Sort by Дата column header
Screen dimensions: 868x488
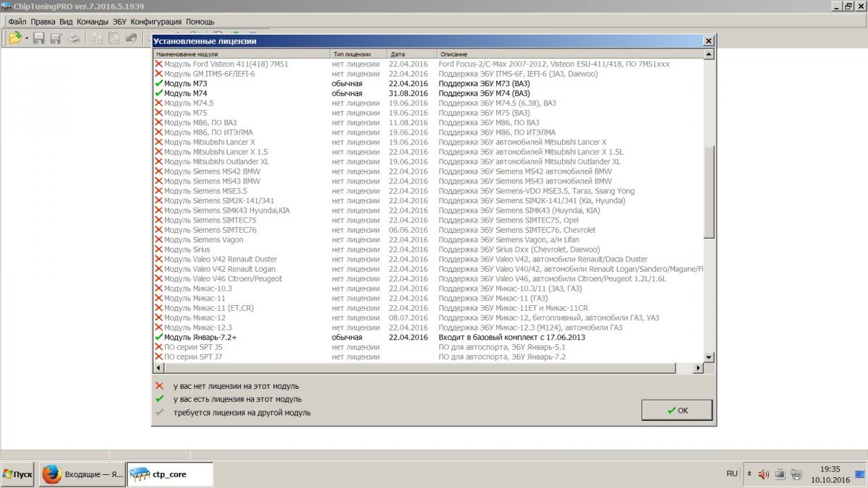pos(412,54)
